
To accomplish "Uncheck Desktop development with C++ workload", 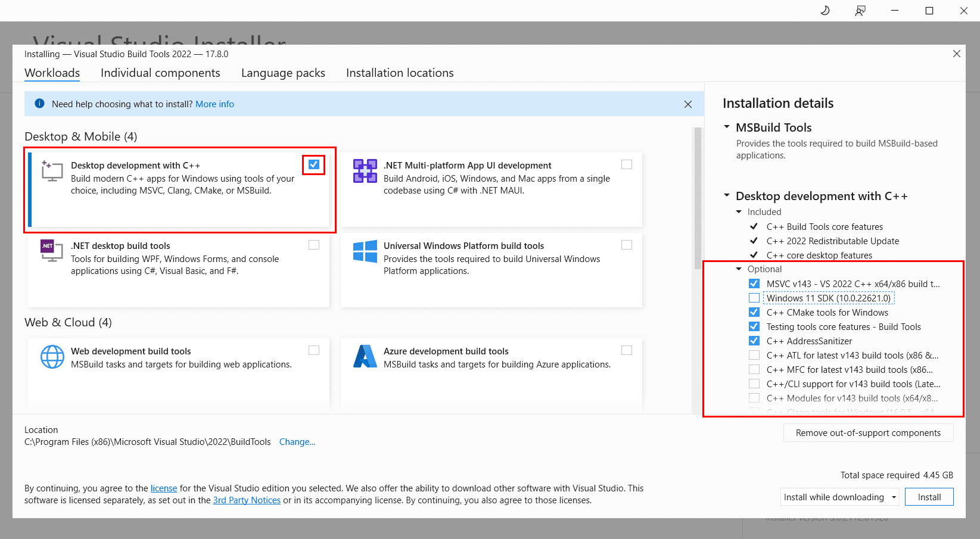I will click(314, 164).
